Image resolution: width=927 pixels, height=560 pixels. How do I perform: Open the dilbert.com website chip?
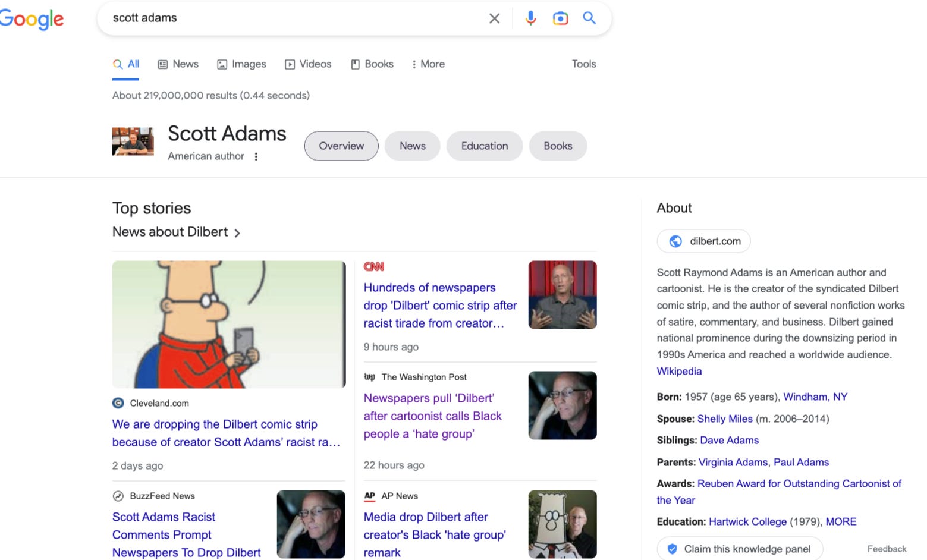click(x=704, y=241)
